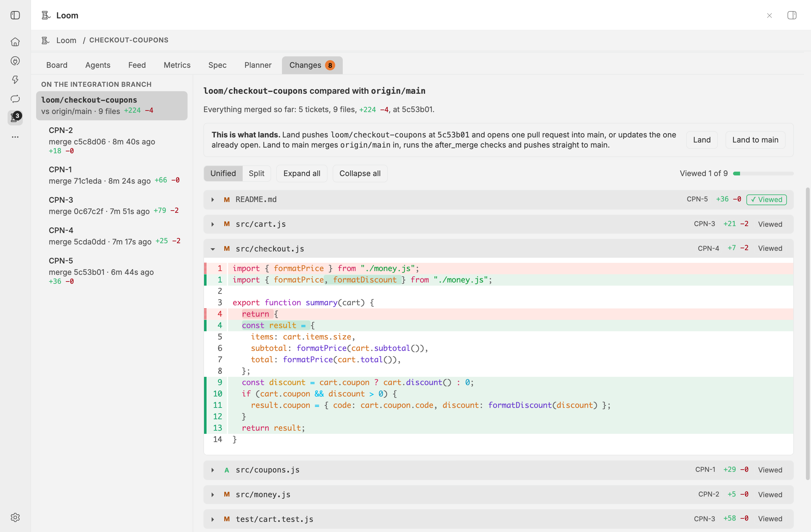Expand the src/money.js file diff
Image resolution: width=811 pixels, height=532 pixels.
pos(213,495)
